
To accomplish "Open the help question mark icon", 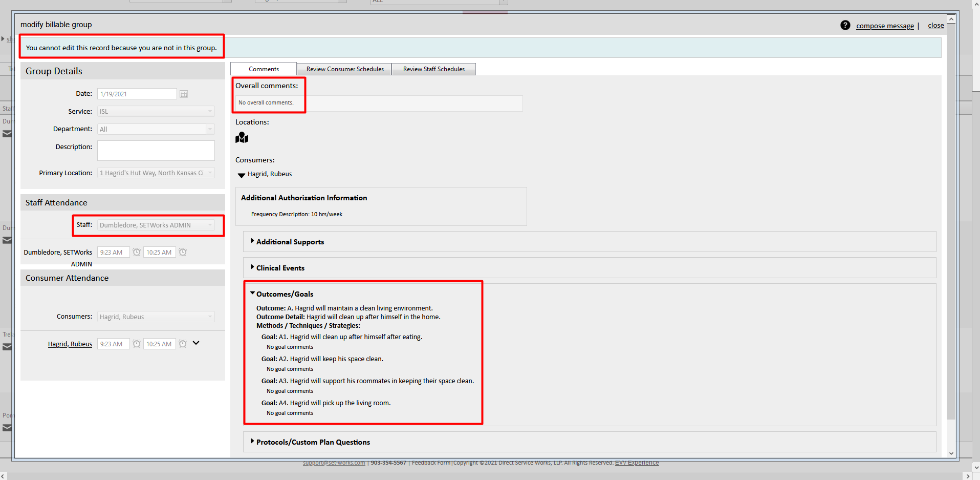I will [845, 25].
